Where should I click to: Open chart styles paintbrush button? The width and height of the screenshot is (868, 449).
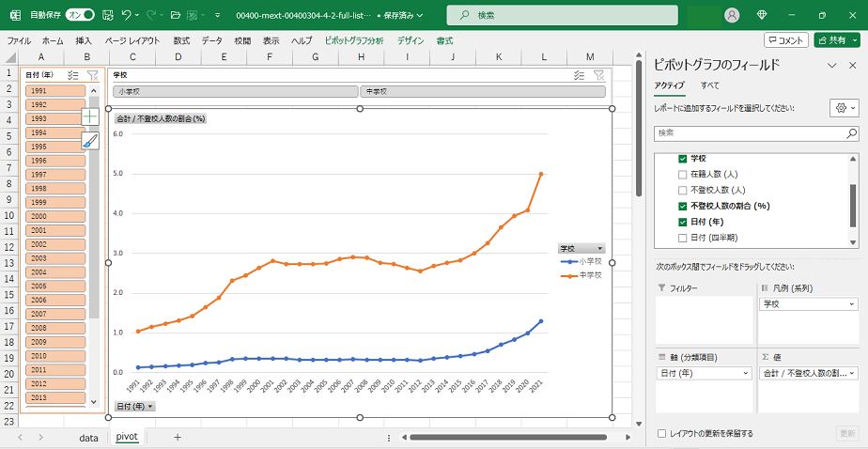coord(90,141)
